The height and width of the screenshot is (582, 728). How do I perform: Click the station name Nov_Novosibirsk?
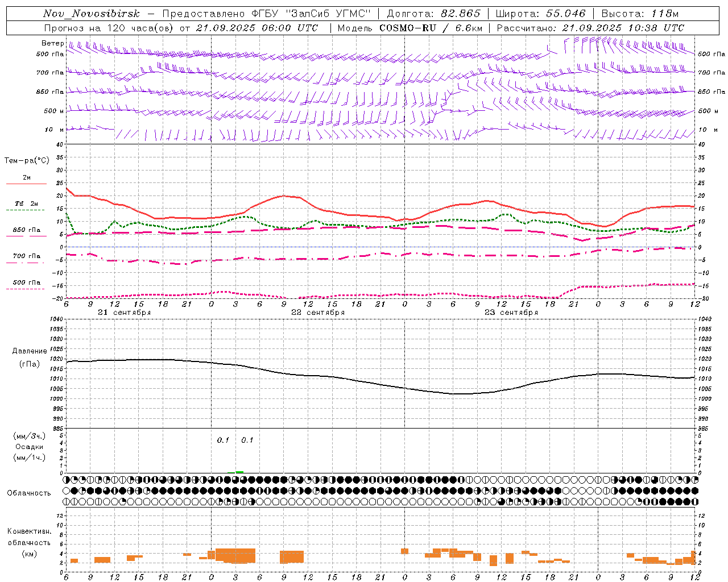[92, 14]
